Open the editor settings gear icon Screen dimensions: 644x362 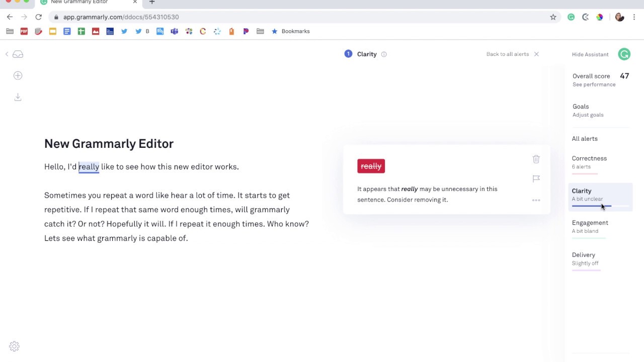tap(14, 346)
